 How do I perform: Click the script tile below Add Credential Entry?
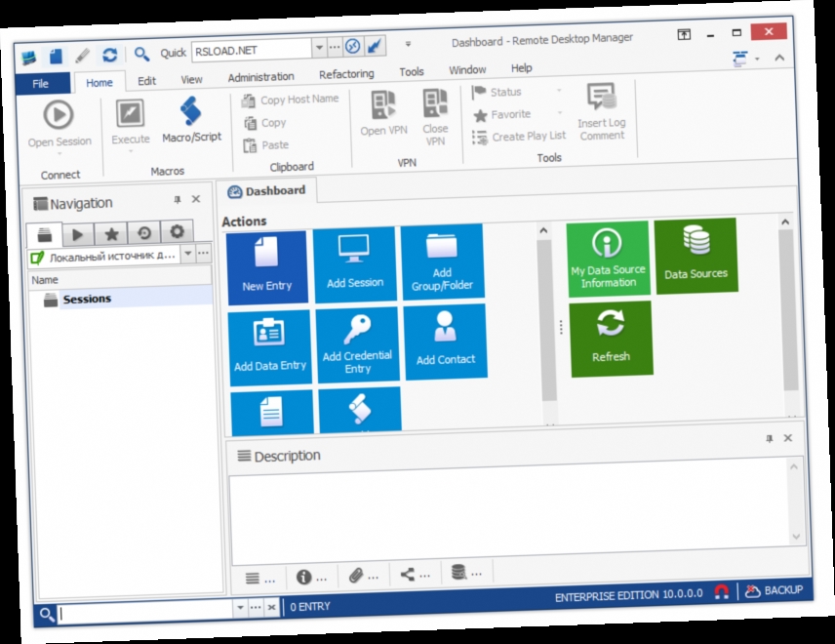tap(360, 409)
